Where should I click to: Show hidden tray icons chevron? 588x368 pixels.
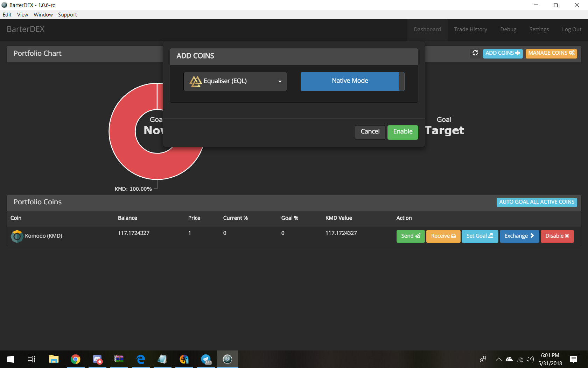click(499, 359)
